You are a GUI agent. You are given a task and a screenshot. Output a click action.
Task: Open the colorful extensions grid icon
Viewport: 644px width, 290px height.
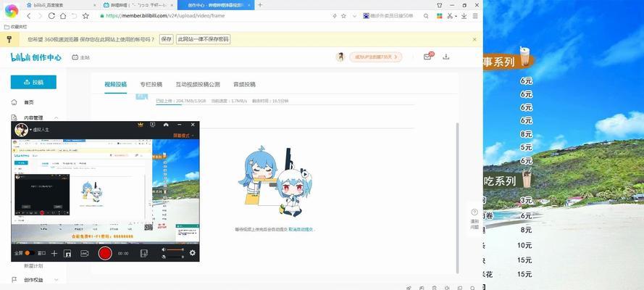[440, 16]
